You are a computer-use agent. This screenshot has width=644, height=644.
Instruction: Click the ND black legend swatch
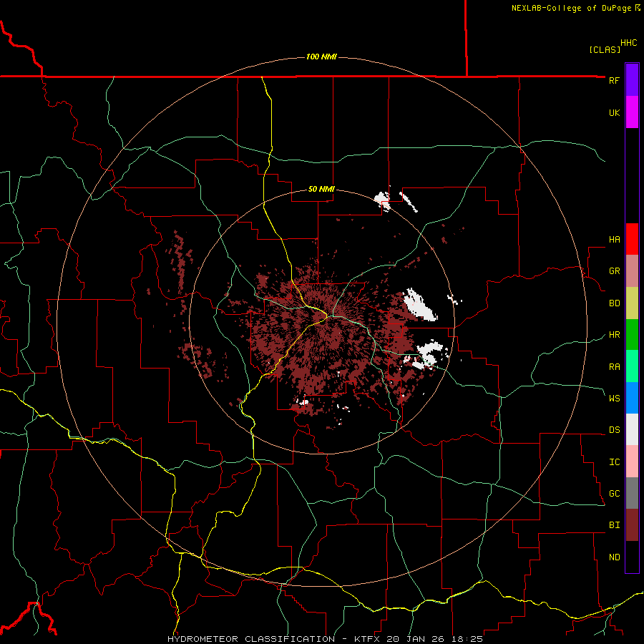coord(632,557)
